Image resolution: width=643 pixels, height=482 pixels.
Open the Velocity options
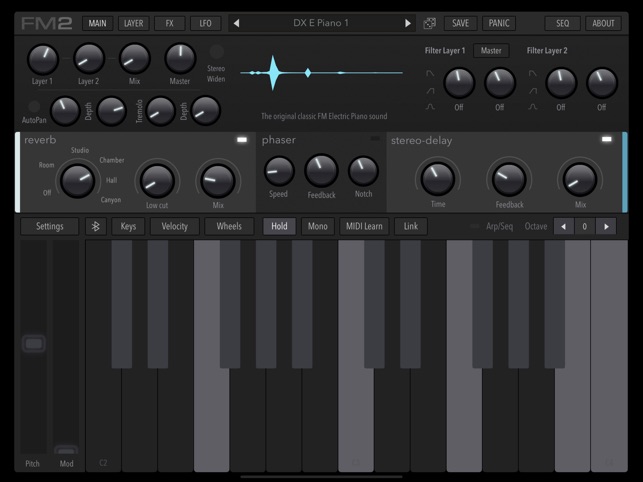tap(175, 226)
